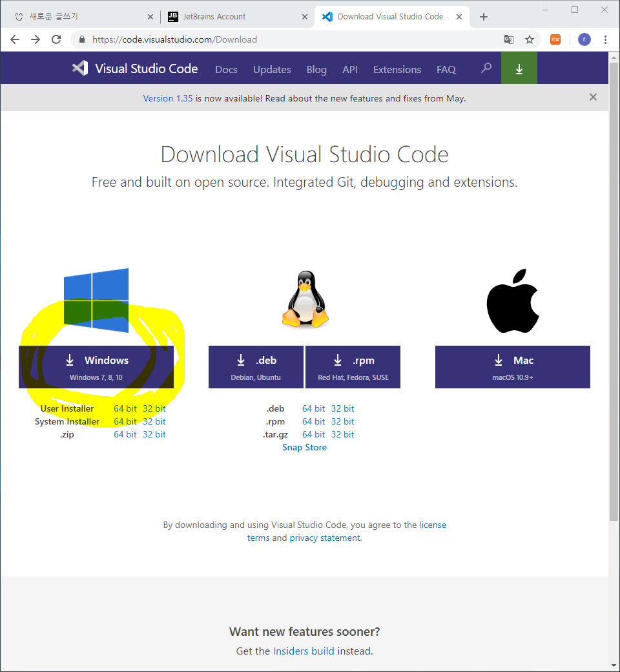
Task: Click the Linux penguin image
Action: (x=305, y=299)
